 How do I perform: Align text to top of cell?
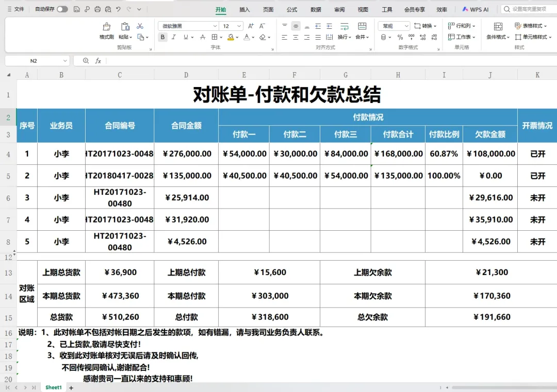tap(285, 26)
